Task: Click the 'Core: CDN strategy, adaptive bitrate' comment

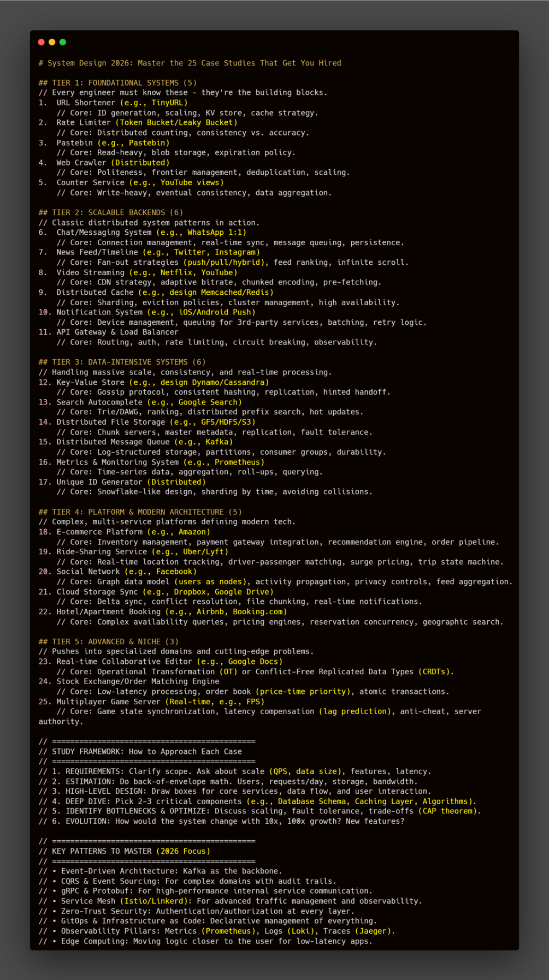Action: 219,283
